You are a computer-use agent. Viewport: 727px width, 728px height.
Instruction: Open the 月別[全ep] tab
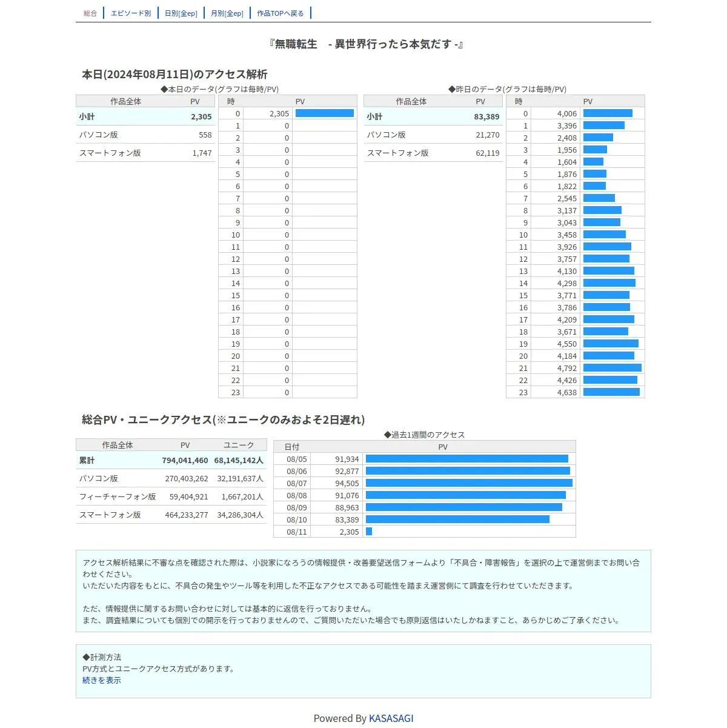pos(227,13)
